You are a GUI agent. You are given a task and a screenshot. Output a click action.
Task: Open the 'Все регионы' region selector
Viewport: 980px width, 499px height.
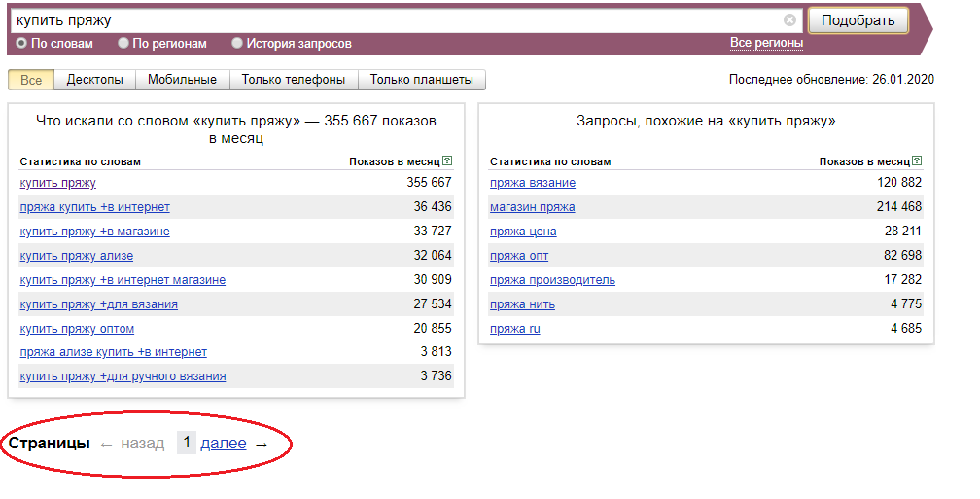766,43
